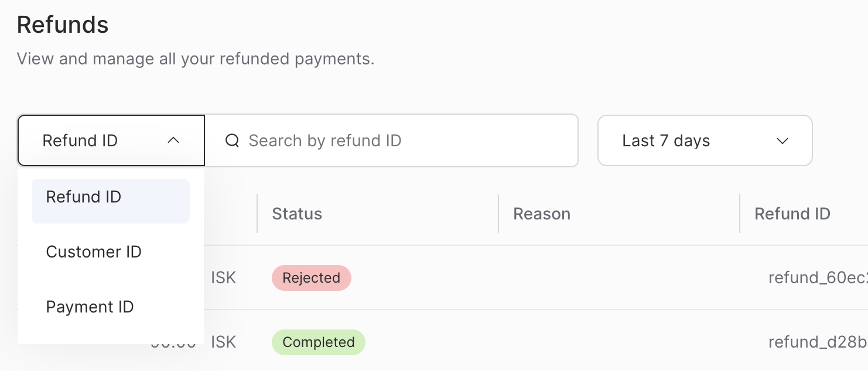Viewport: 868px width, 371px height.
Task: Click the Reason column header
Action: (542, 214)
